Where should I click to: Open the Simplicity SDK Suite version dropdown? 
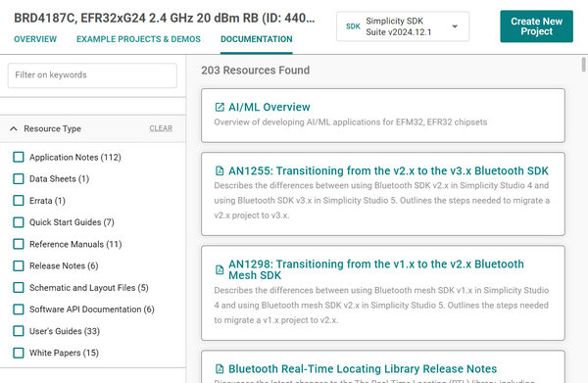click(403, 26)
